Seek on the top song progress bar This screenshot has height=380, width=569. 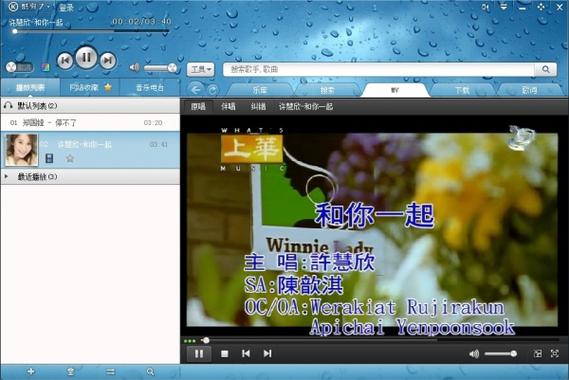click(x=91, y=31)
